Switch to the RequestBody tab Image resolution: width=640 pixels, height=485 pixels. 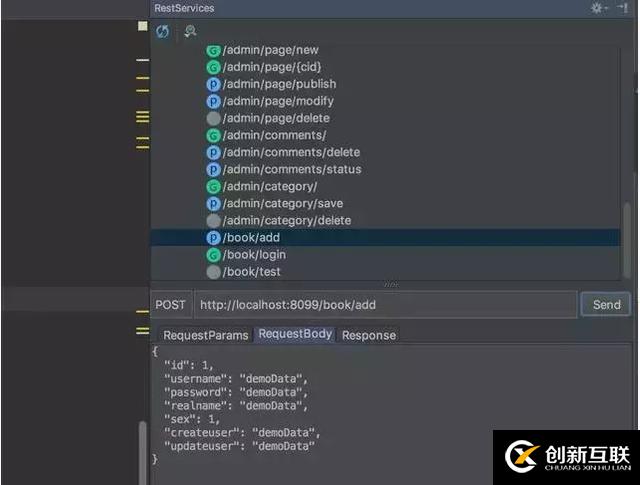(x=295, y=334)
